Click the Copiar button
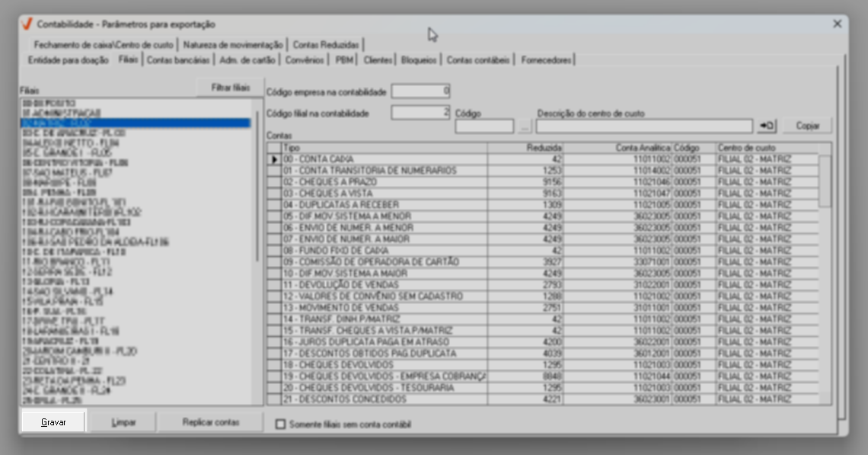868x455 pixels. 807,126
